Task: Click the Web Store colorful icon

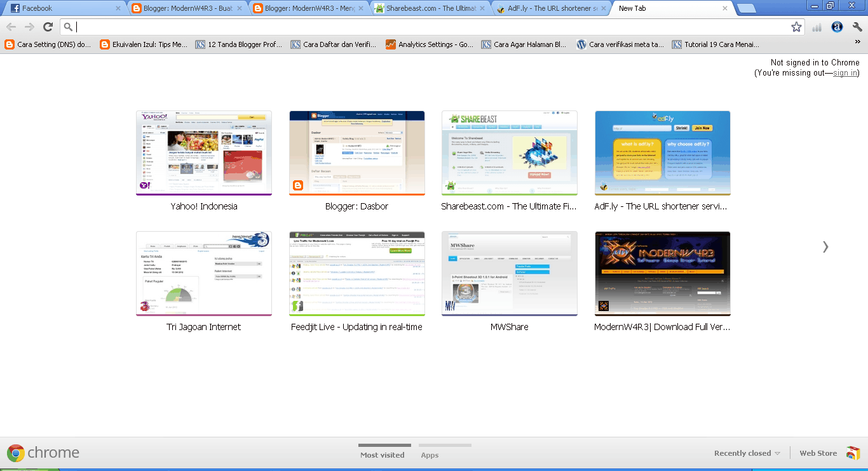Action: 853,453
